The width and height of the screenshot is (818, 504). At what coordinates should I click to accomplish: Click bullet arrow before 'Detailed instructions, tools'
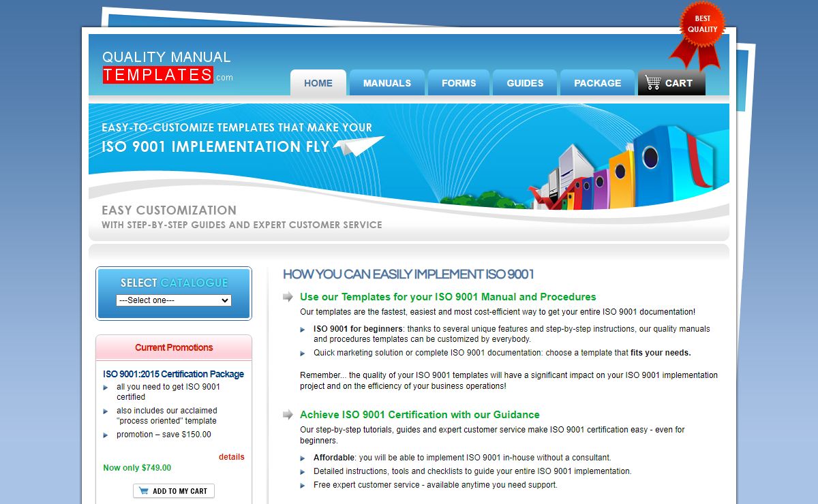click(x=303, y=472)
